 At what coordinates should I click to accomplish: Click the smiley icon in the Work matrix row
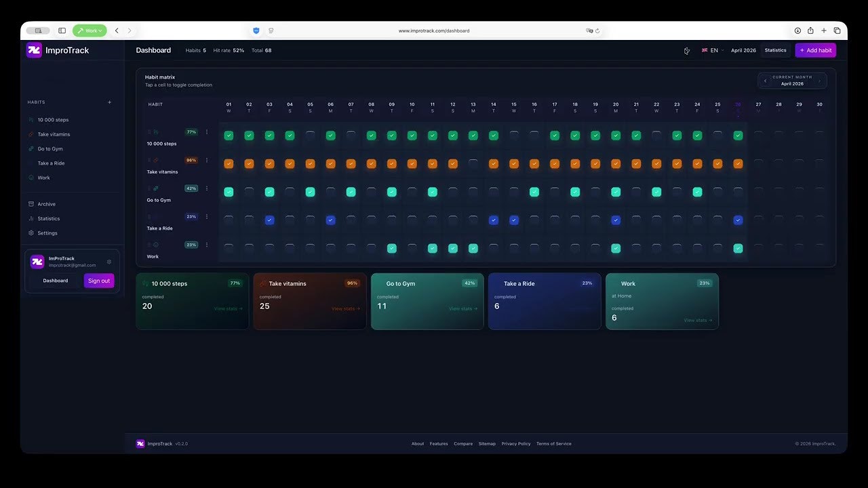[x=156, y=245]
